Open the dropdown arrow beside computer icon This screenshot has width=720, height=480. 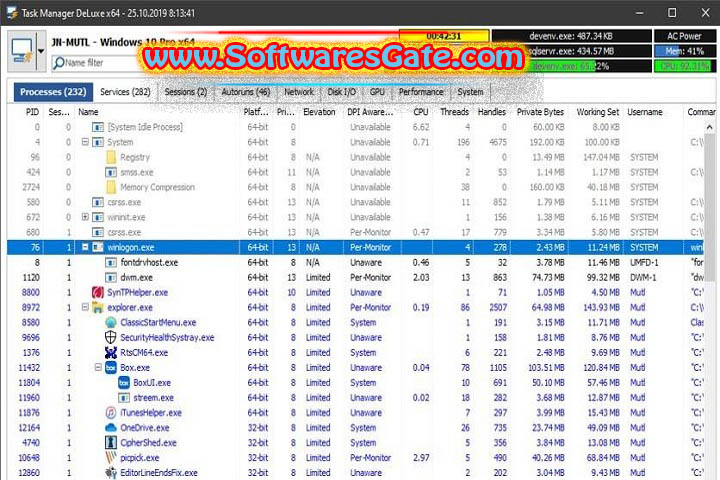[41, 51]
